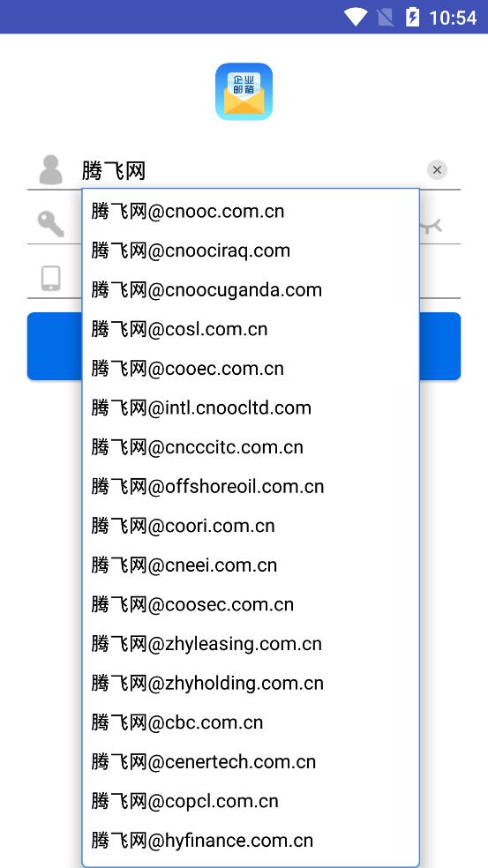Tap the phone device icon

tap(51, 278)
